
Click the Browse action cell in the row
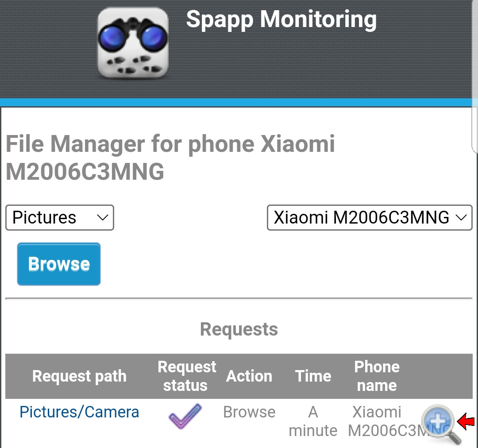[249, 412]
